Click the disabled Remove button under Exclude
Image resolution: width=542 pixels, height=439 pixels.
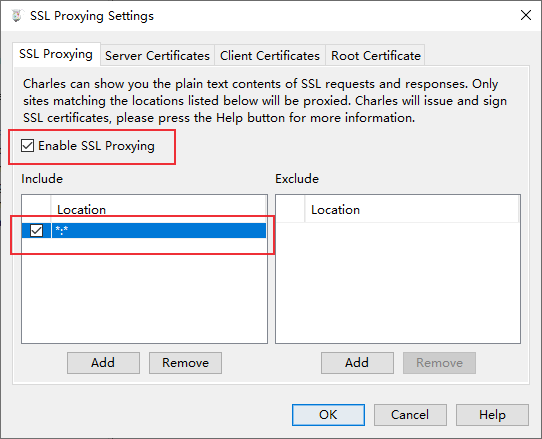(439, 363)
